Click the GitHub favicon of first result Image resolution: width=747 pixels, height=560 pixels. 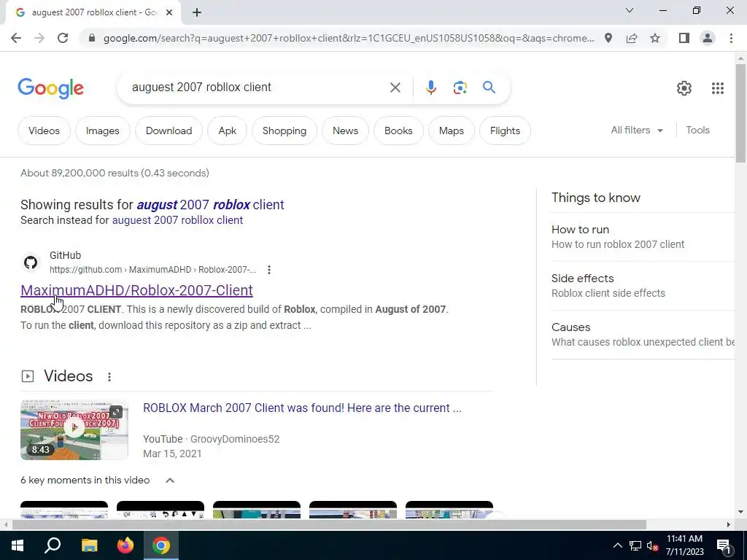coord(31,262)
